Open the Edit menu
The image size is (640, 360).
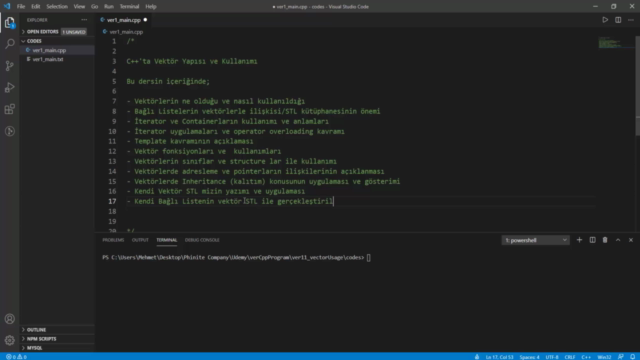(x=36, y=7)
